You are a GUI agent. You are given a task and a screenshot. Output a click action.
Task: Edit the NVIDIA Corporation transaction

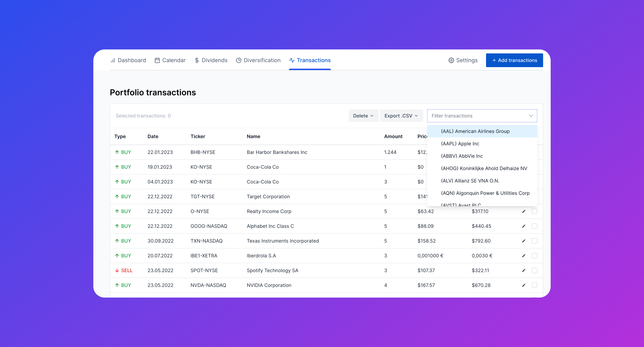pos(524,285)
